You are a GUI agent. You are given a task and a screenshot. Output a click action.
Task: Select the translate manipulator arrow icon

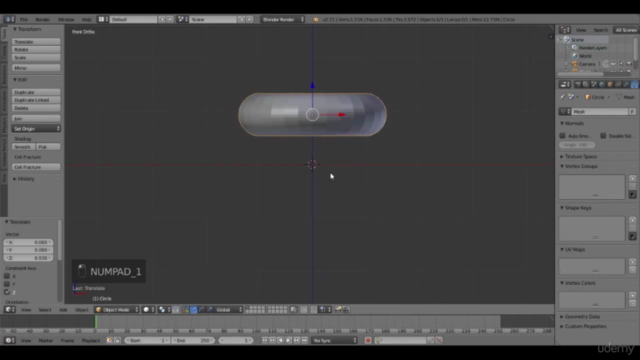tap(193, 309)
